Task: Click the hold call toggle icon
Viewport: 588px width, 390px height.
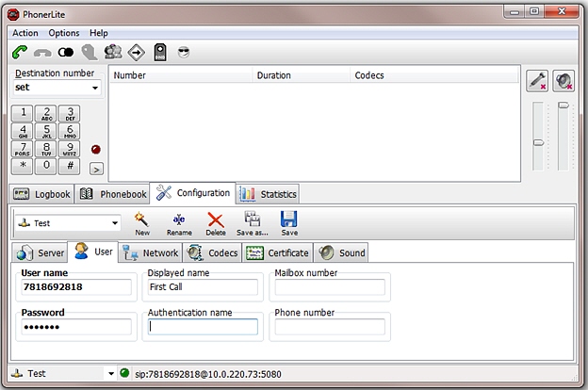Action: (x=66, y=52)
